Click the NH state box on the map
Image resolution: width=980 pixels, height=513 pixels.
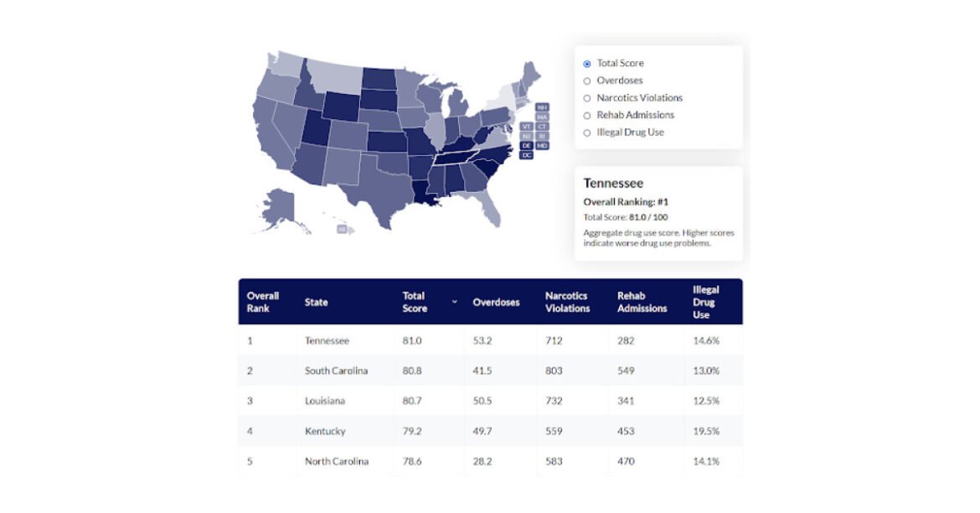pyautogui.click(x=542, y=107)
